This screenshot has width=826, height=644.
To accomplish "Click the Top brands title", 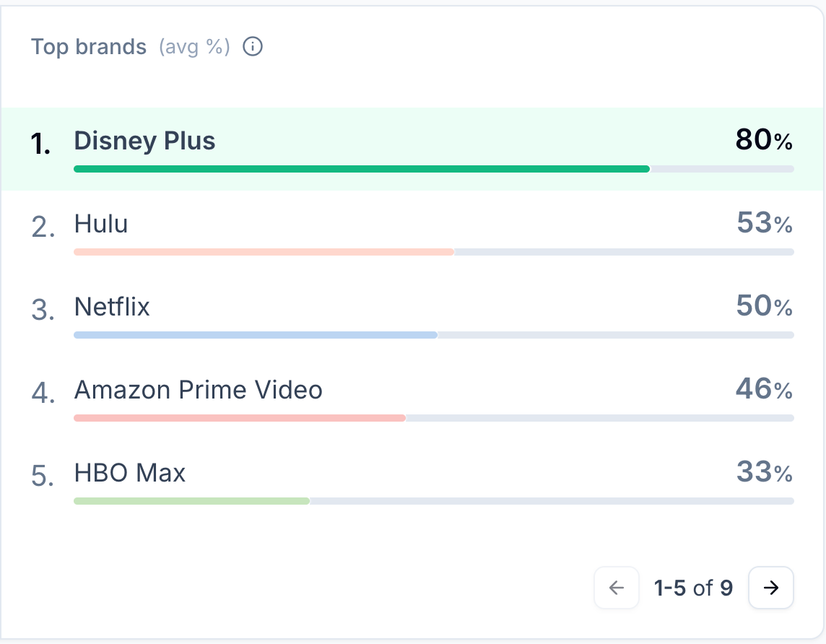I will pos(89,46).
